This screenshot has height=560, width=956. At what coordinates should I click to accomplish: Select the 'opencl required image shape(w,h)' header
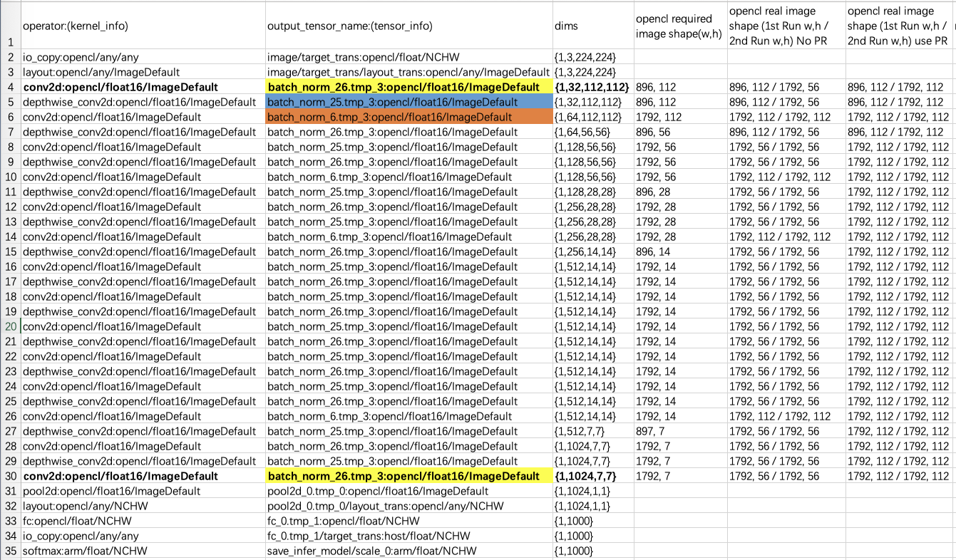[x=680, y=26]
